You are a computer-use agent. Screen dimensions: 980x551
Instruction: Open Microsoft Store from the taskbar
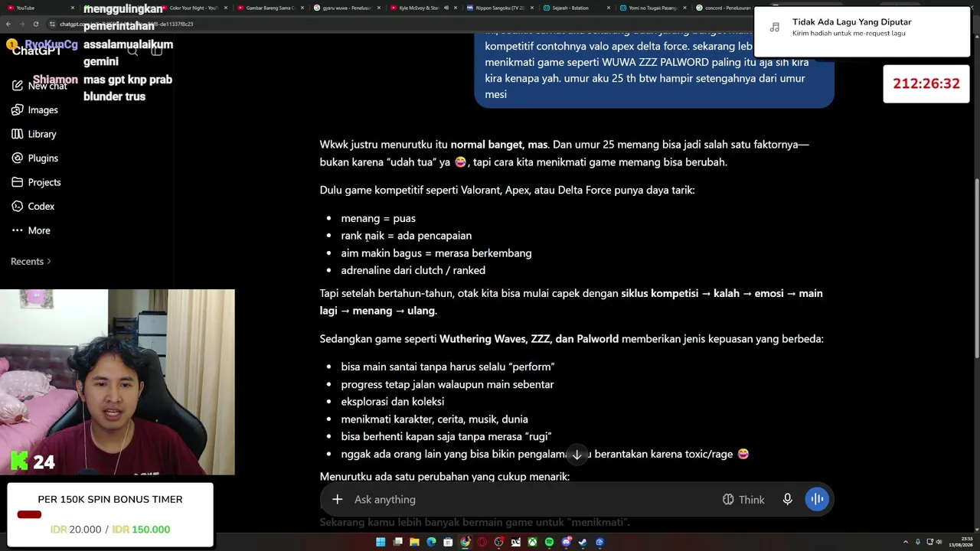pos(449,542)
